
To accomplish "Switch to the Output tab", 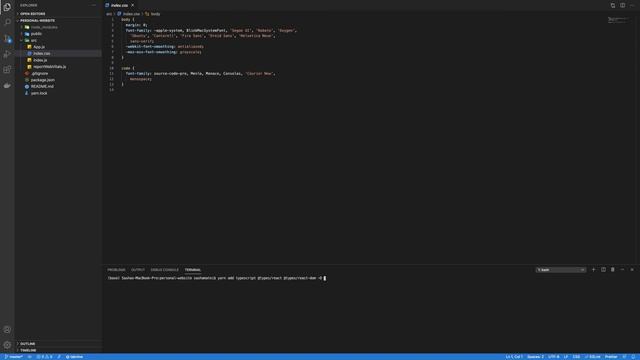I will pos(138,270).
